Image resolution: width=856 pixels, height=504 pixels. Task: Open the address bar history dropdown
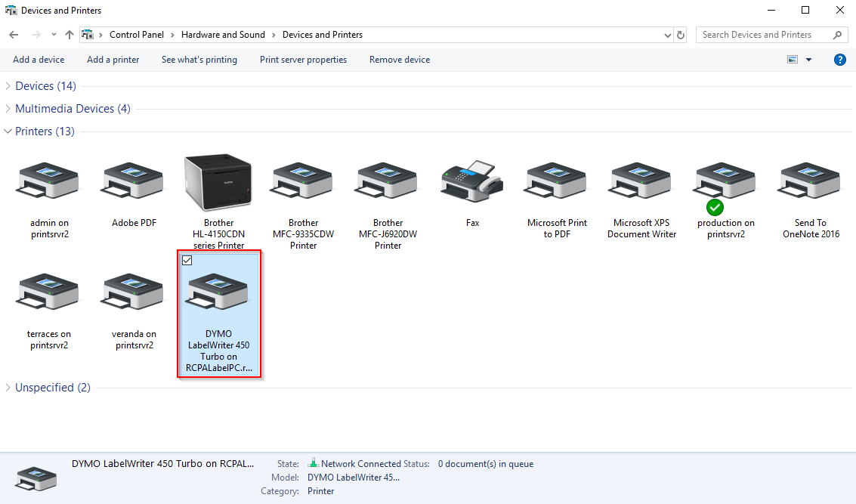point(667,35)
